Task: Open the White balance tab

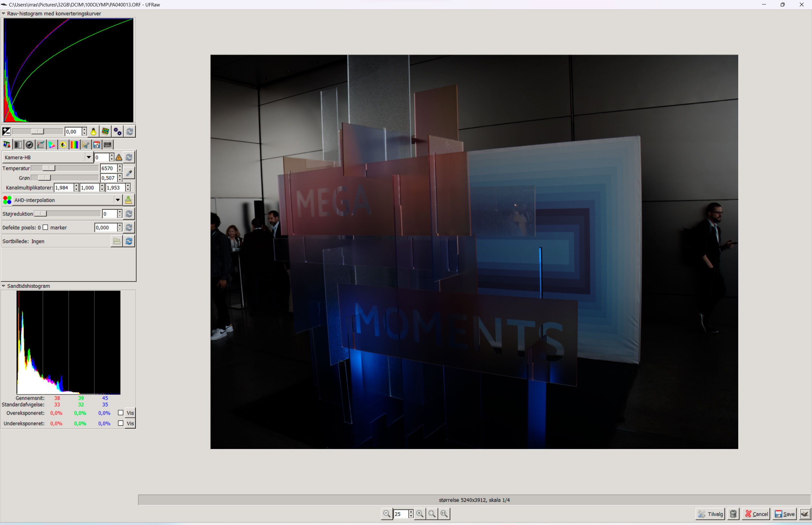Action: pyautogui.click(x=6, y=144)
